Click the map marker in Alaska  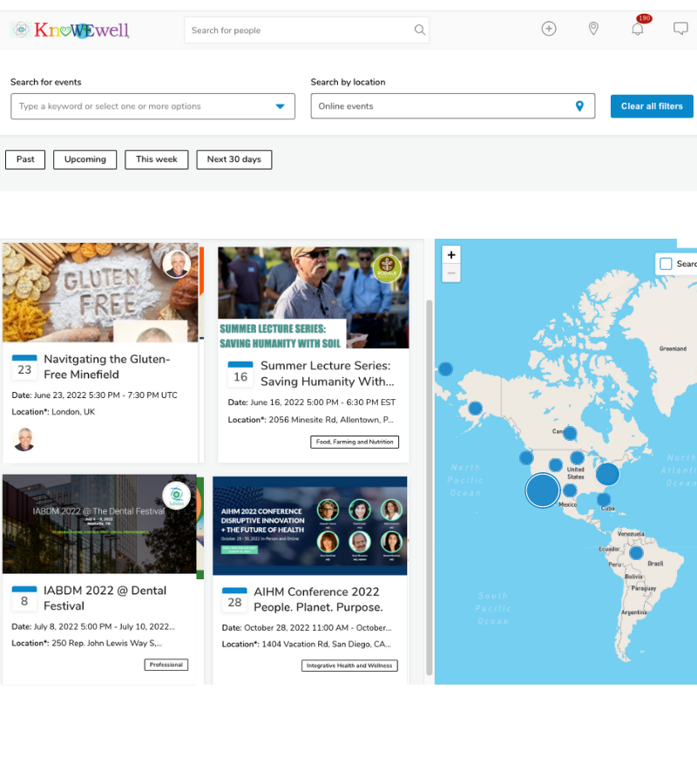(475, 408)
